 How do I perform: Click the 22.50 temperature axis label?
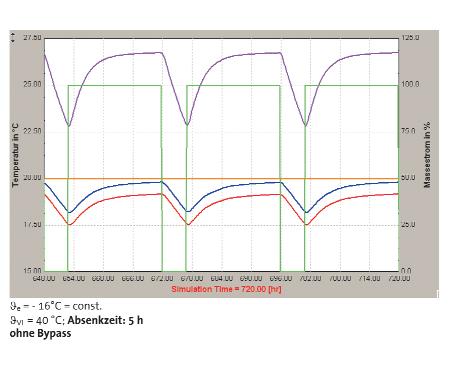32,131
